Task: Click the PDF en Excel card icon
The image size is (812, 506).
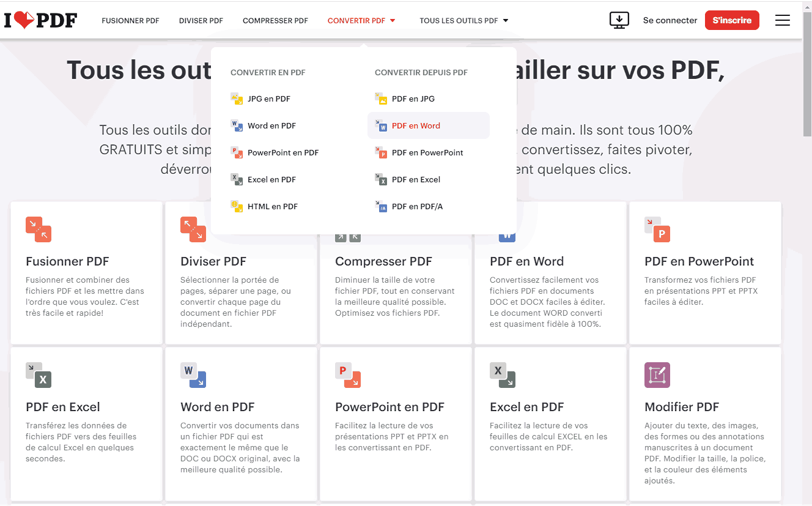Action: coord(39,375)
